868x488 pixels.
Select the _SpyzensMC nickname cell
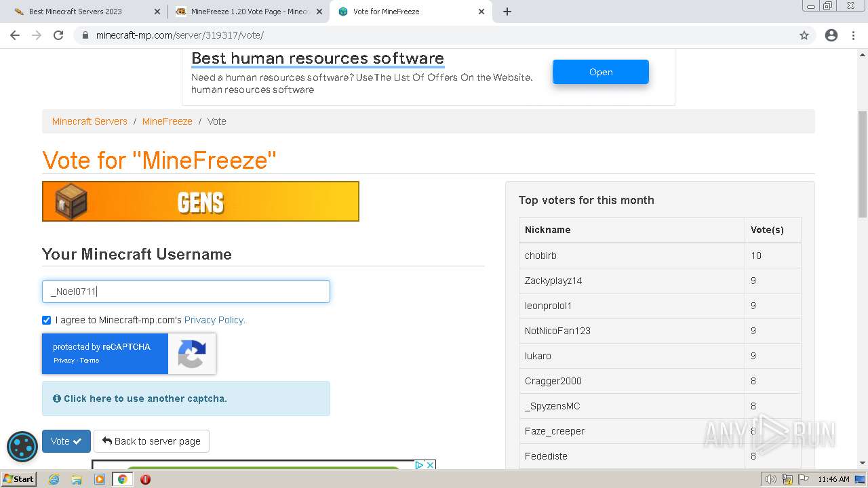coord(632,406)
